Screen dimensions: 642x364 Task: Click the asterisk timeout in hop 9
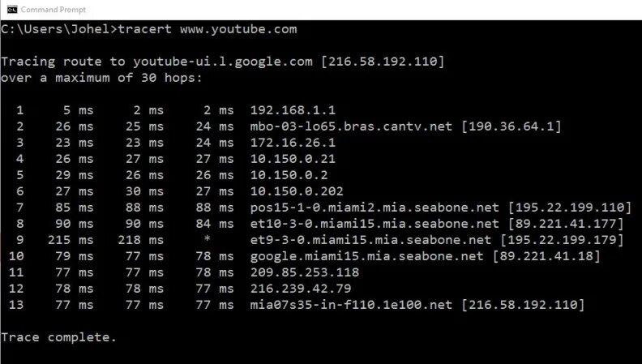pyautogui.click(x=208, y=239)
